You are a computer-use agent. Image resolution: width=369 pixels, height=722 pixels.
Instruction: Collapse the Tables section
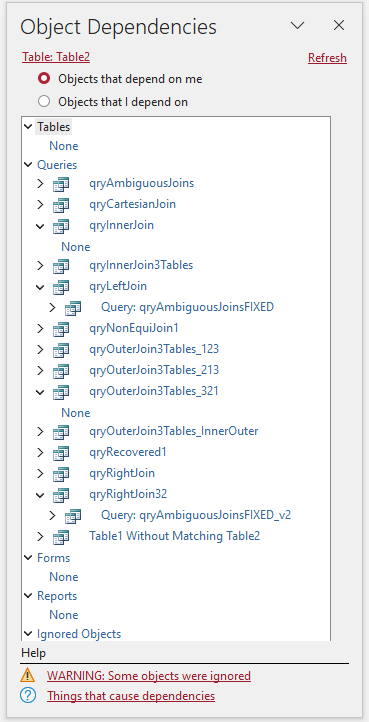29,127
